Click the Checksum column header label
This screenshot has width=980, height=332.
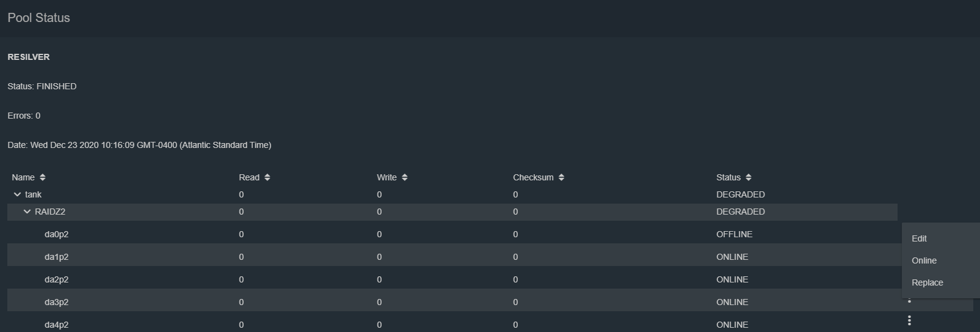click(x=533, y=177)
